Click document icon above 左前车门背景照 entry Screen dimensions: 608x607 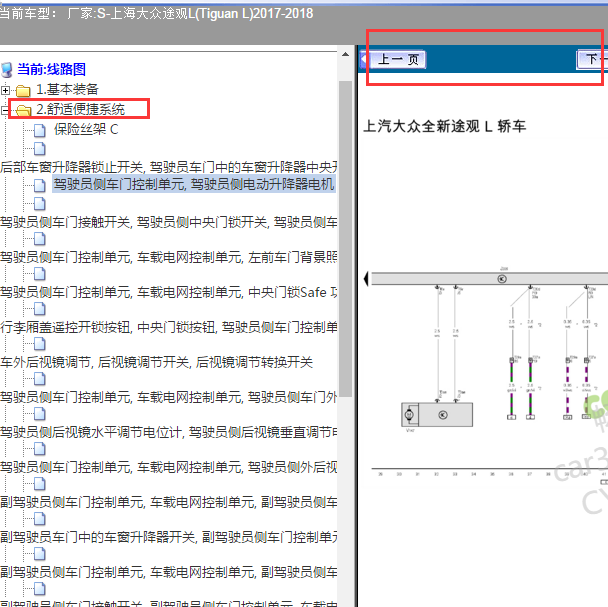40,239
